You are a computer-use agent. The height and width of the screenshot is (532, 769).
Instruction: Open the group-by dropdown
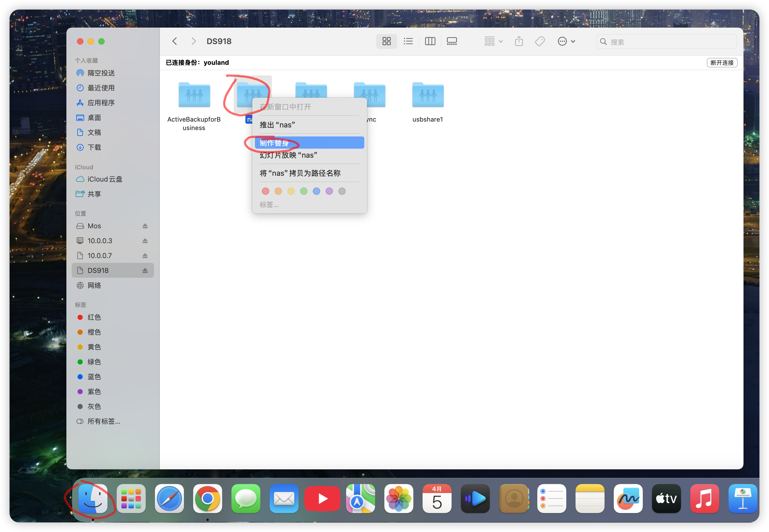tap(493, 41)
